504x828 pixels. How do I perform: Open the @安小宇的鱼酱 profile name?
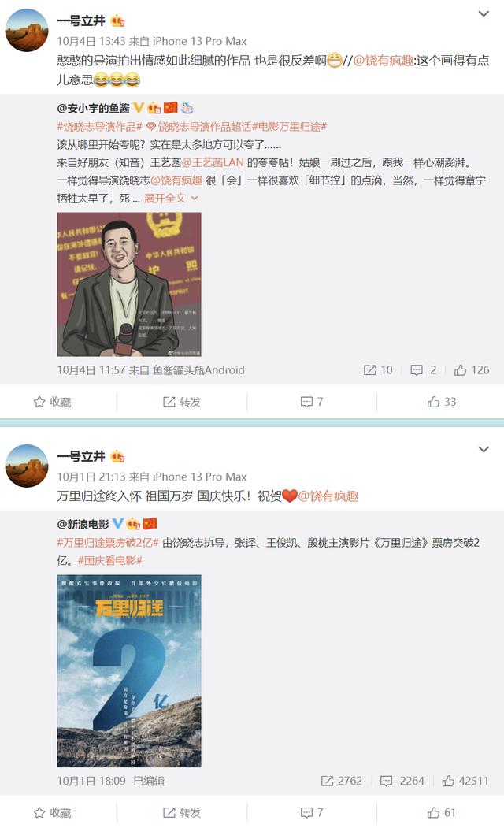coord(93,108)
